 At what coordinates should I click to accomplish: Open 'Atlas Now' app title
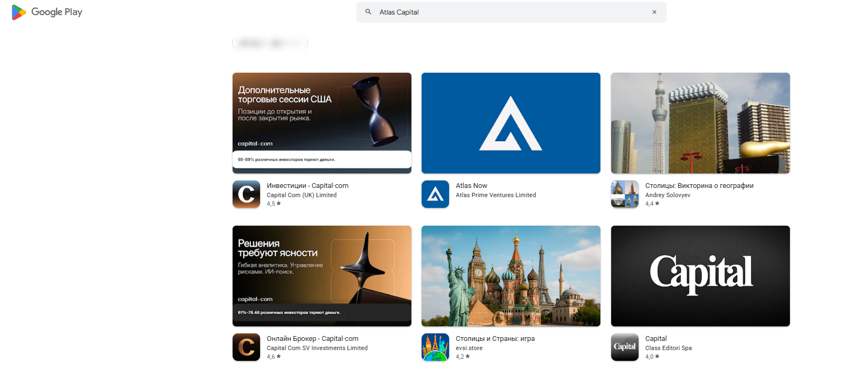click(472, 186)
